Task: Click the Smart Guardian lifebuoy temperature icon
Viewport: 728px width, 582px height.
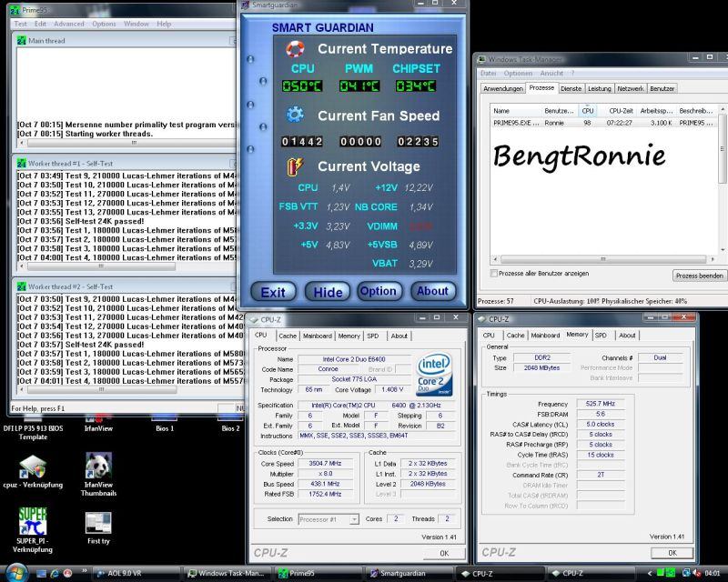Action: tap(295, 49)
